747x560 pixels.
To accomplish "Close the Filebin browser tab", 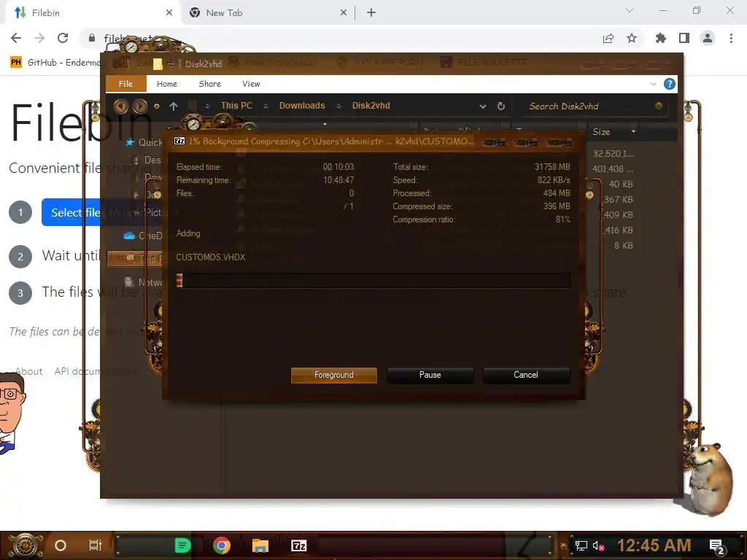I will point(169,13).
